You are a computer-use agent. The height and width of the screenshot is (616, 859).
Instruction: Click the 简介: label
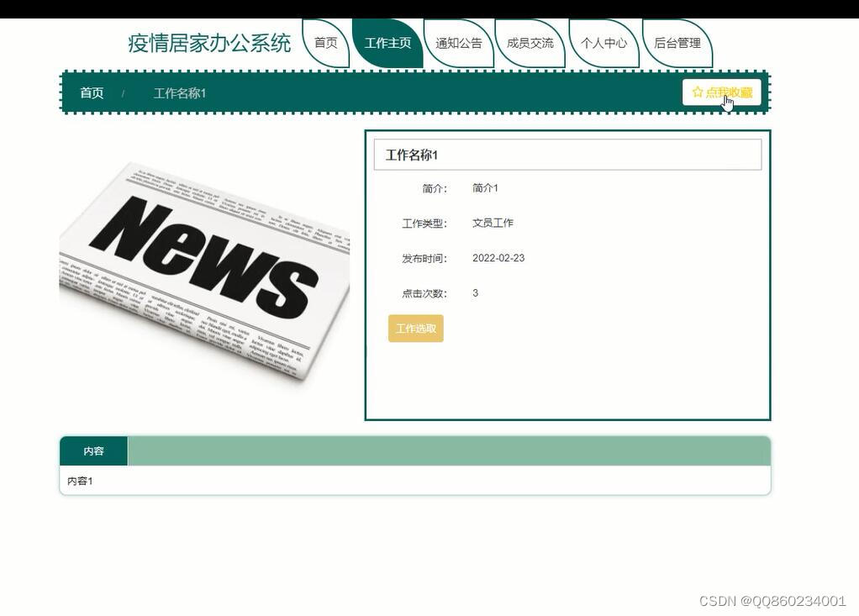coord(435,189)
